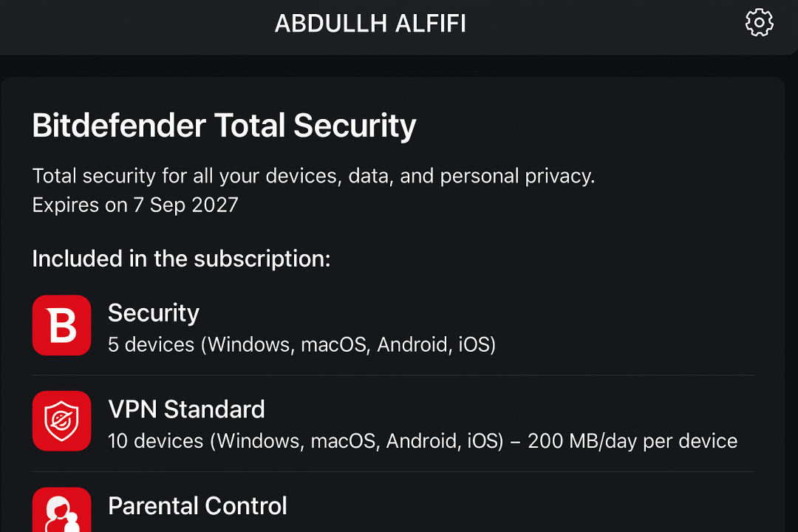Click the Included in the subscription heading
798x532 pixels.
[x=181, y=259]
